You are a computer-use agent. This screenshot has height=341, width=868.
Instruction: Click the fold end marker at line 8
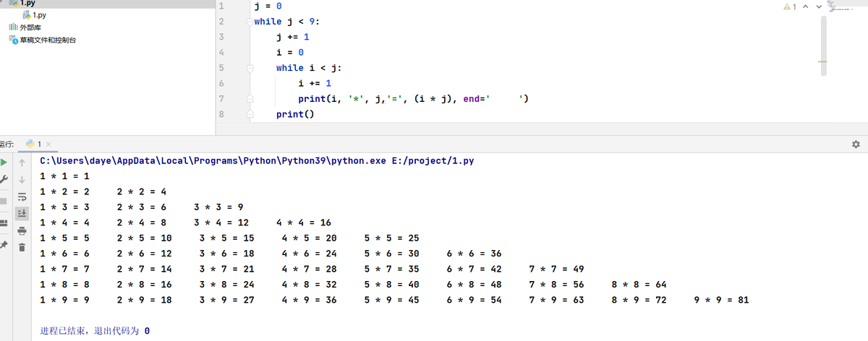pos(250,115)
